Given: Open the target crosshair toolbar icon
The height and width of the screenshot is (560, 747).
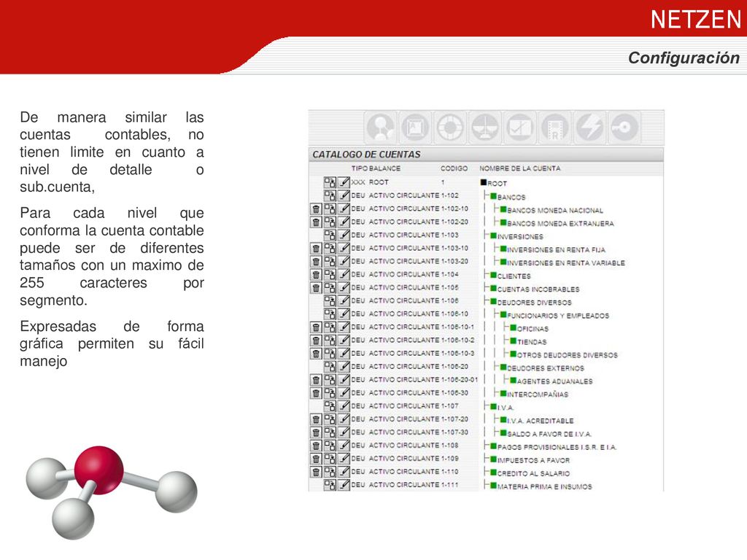Looking at the screenshot, I should tap(449, 127).
